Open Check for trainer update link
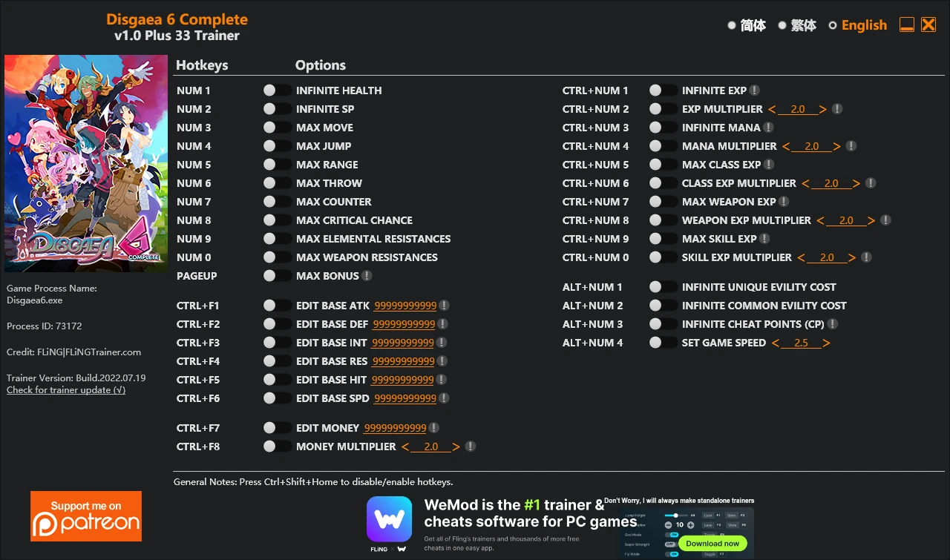Screen dimensions: 950x560 (x=66, y=390)
